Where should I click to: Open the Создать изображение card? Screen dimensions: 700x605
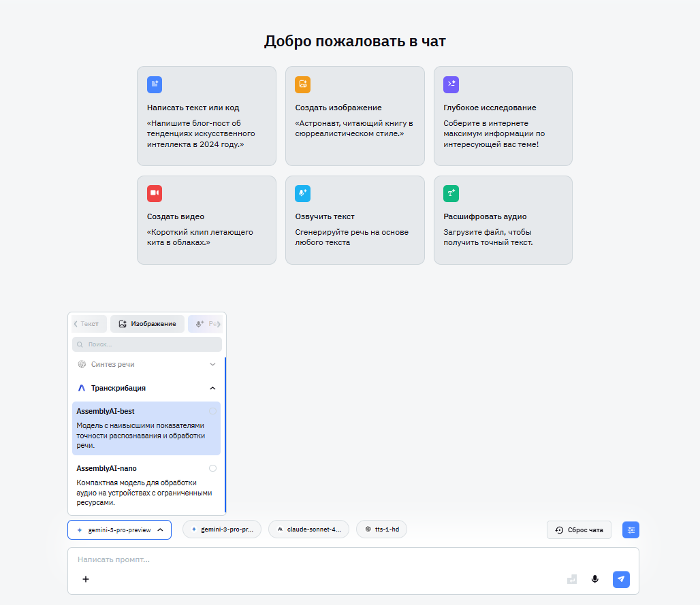355,116
